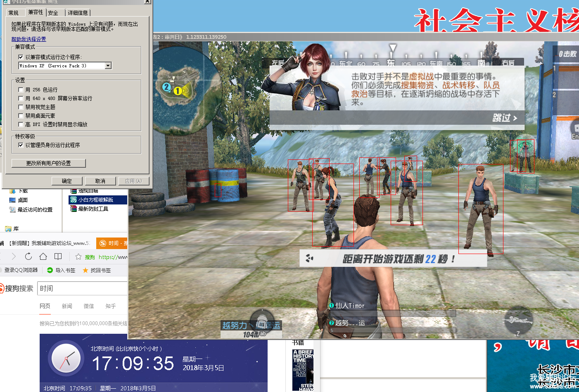The height and width of the screenshot is (392, 579).
Task: Switch to the 兼容性 tab
Action: point(36,12)
